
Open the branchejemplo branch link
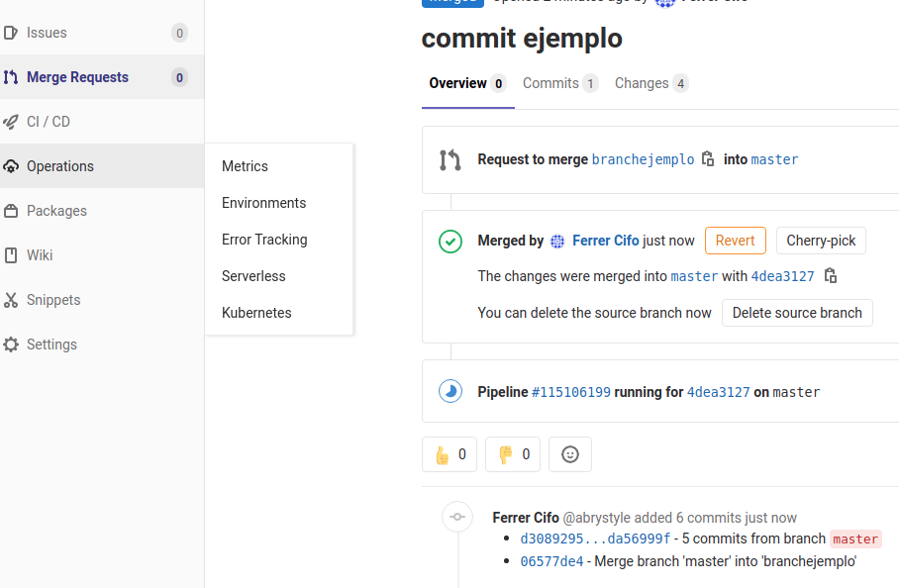643,159
